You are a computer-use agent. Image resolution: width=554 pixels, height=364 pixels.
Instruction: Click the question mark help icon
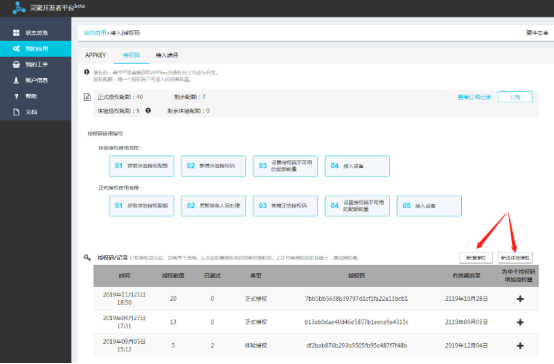[16, 96]
